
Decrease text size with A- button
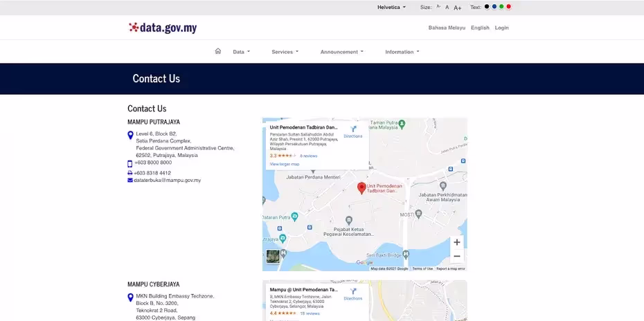tap(438, 7)
